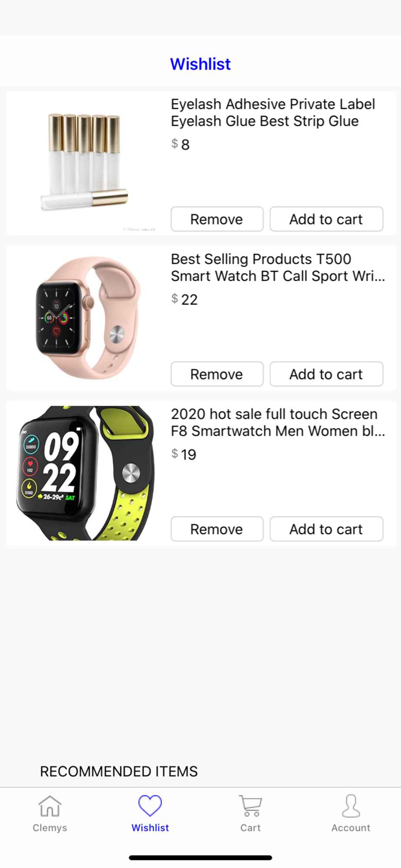Open the Cart icon in bottom bar
This screenshot has width=401, height=868.
(x=250, y=806)
